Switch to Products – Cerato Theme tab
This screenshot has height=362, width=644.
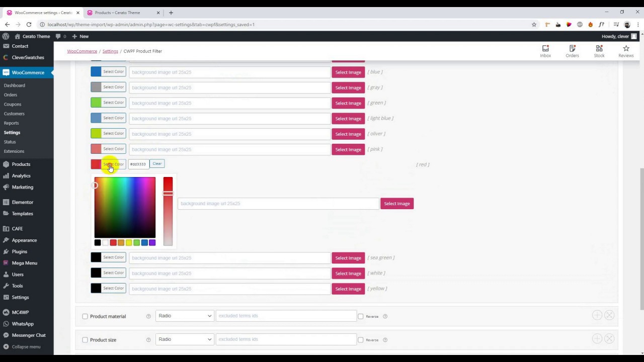point(123,13)
